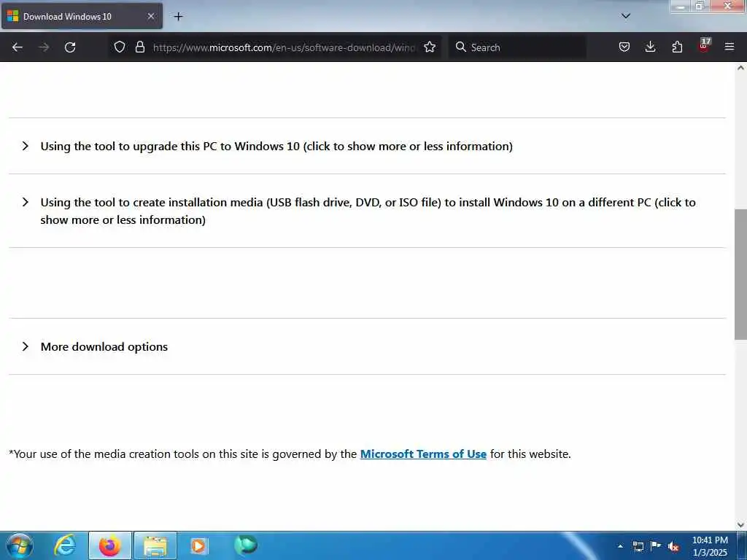Open the Firefox downloads panel
747x560 pixels.
click(x=650, y=47)
